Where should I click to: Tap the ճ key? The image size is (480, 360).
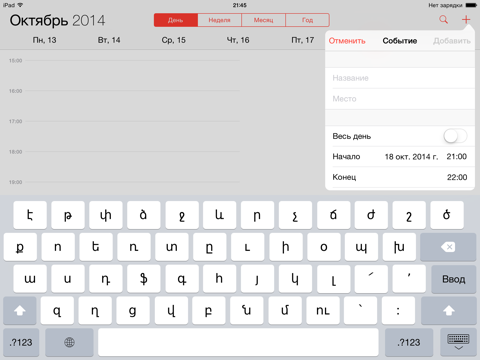[x=333, y=215]
